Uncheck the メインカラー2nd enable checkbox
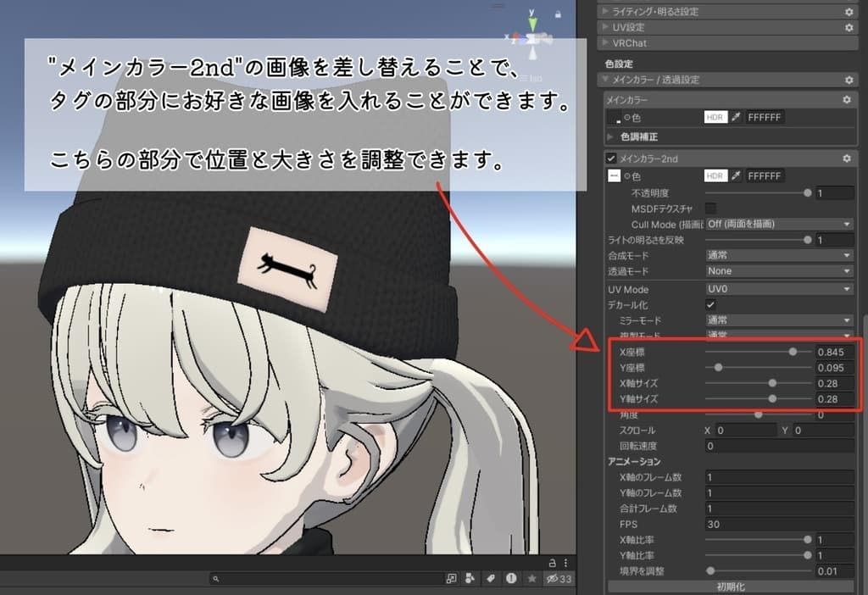The height and width of the screenshot is (595, 868). click(x=611, y=158)
